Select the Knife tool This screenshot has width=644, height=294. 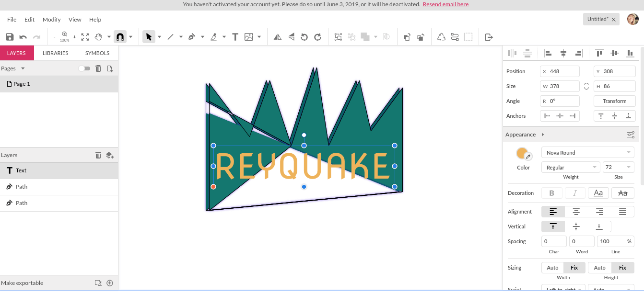tap(213, 37)
